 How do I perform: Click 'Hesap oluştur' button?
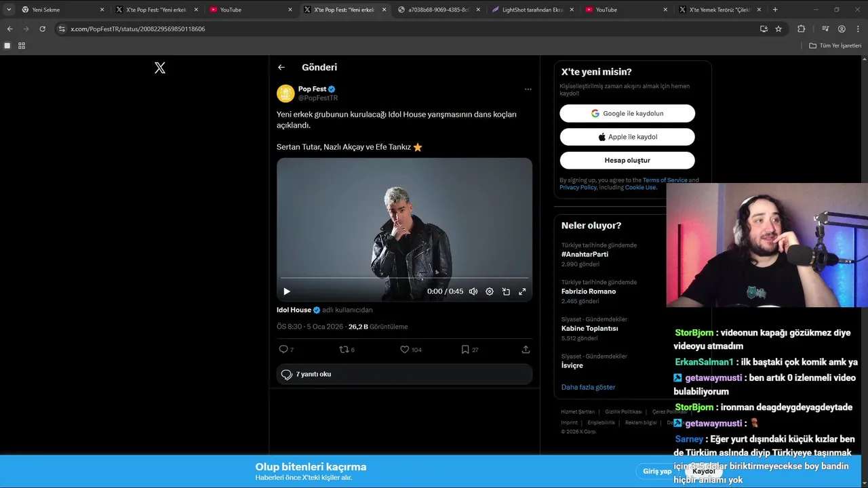point(627,161)
